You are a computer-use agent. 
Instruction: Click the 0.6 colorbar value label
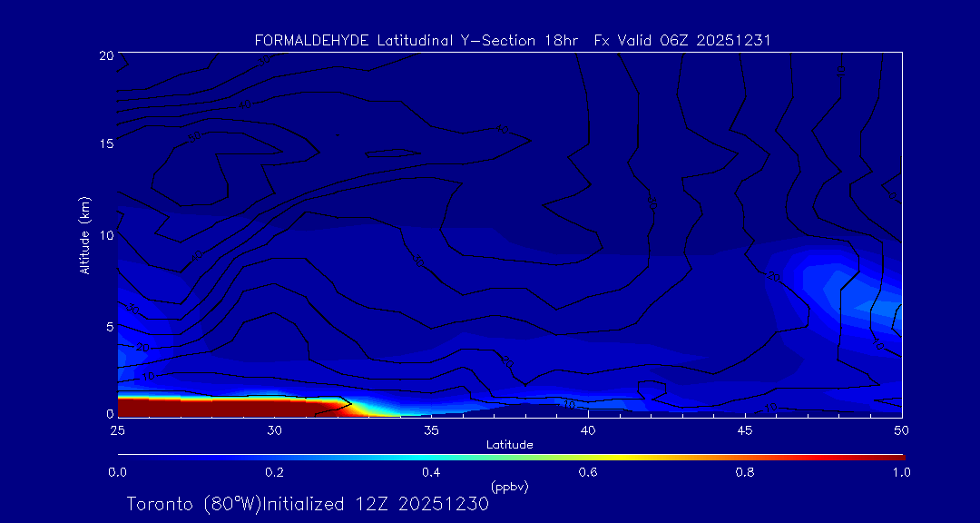click(x=588, y=472)
